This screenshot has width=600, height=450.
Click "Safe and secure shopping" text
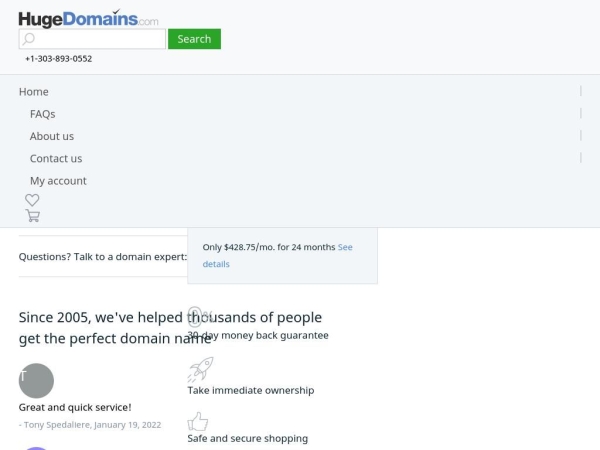click(x=247, y=438)
